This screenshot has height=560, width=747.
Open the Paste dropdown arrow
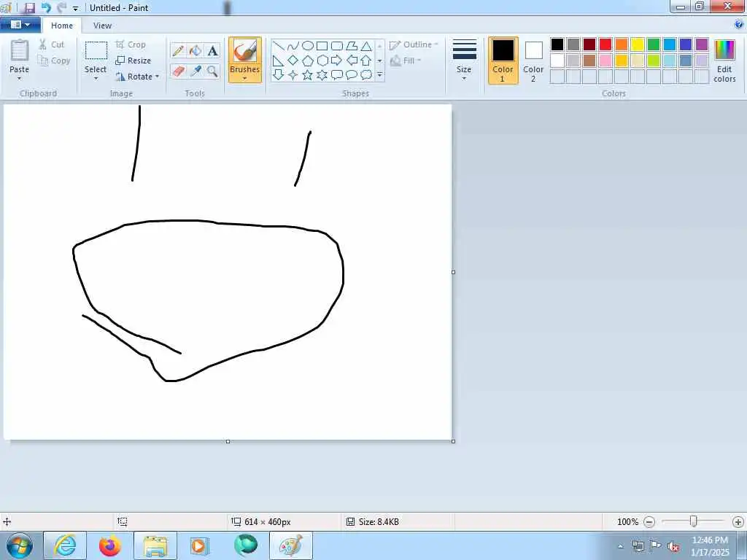tap(19, 79)
